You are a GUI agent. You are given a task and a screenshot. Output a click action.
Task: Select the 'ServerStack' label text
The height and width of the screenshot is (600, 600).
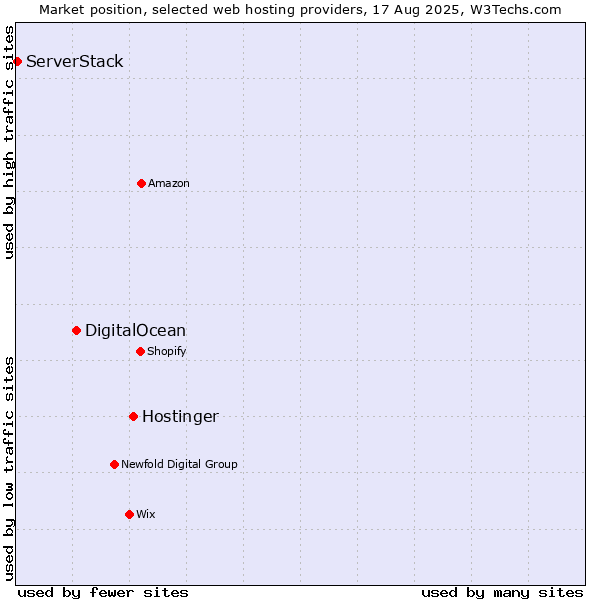pos(75,62)
